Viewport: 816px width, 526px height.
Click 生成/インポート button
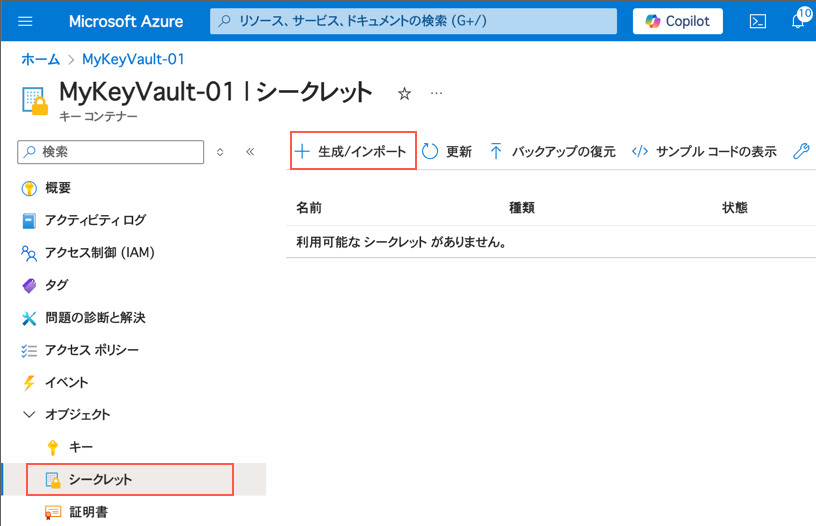tap(353, 150)
